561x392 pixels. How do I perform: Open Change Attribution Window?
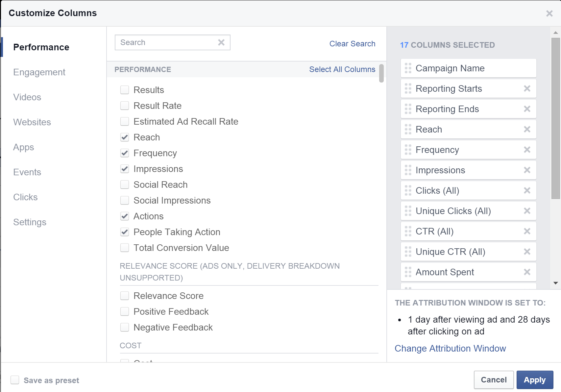tap(450, 348)
